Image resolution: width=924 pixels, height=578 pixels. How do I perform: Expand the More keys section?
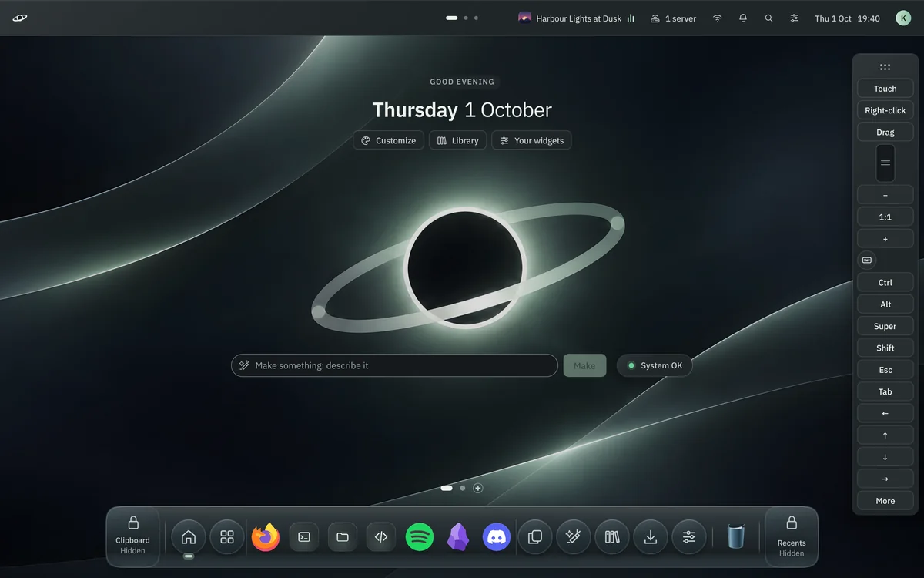[x=885, y=500]
